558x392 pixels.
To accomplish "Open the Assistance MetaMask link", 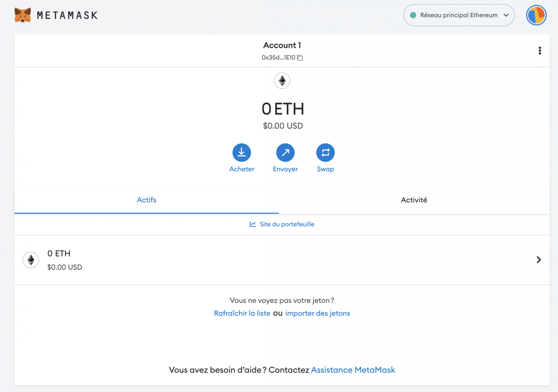I will [x=353, y=370].
